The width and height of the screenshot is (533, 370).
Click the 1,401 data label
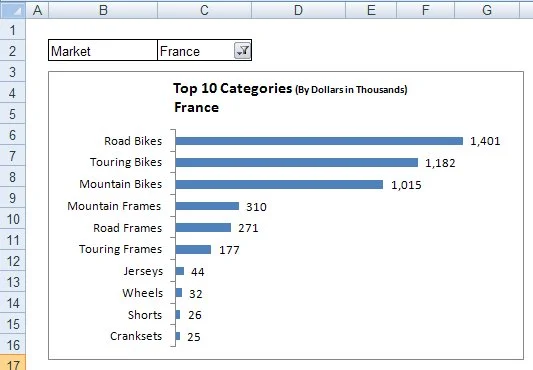point(485,141)
